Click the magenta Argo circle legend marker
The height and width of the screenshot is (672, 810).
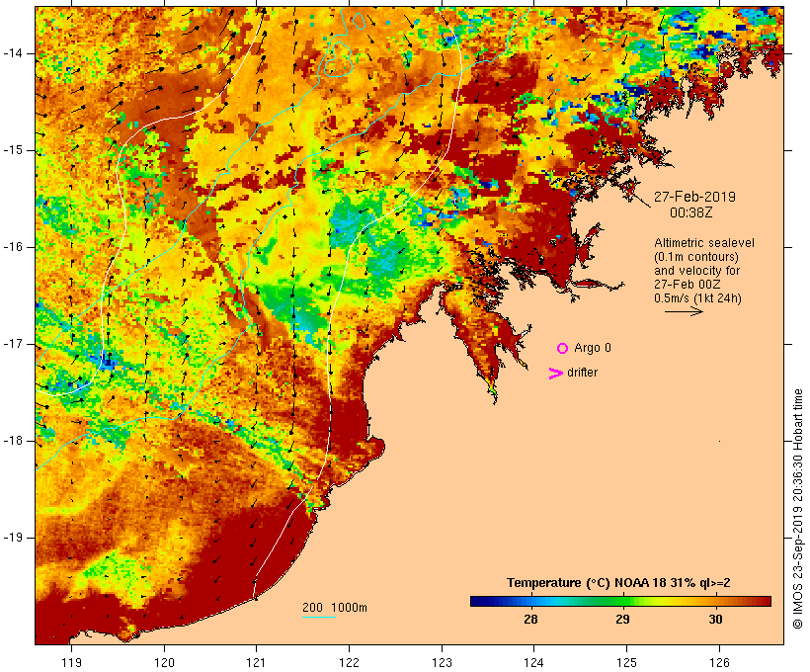click(x=563, y=349)
